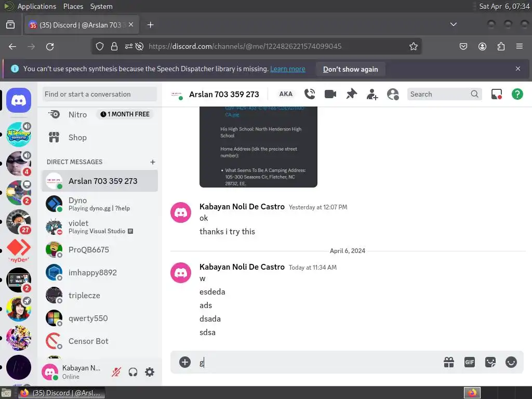Open Firefox account icon
The width and height of the screenshot is (532, 399).
pos(482,46)
